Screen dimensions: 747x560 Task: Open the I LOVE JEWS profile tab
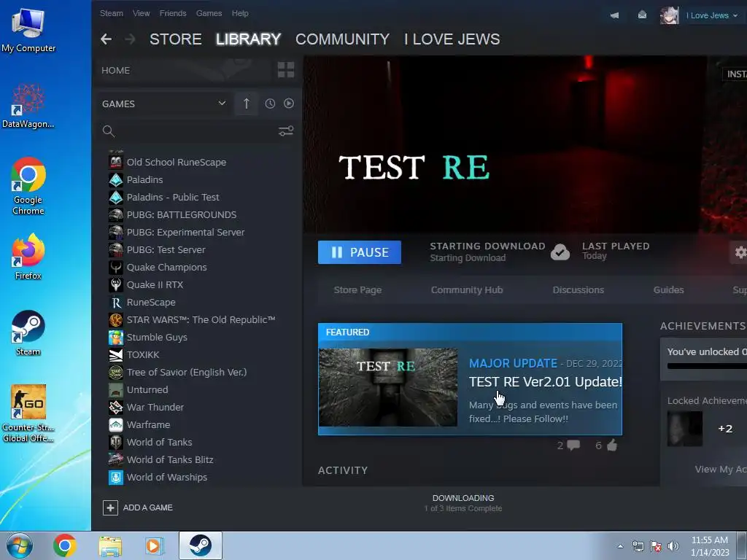pos(452,39)
